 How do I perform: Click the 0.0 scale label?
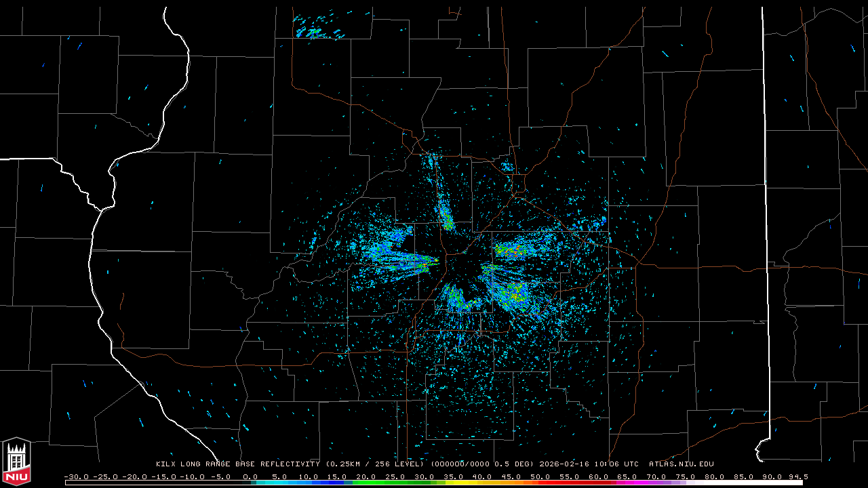coord(250,476)
